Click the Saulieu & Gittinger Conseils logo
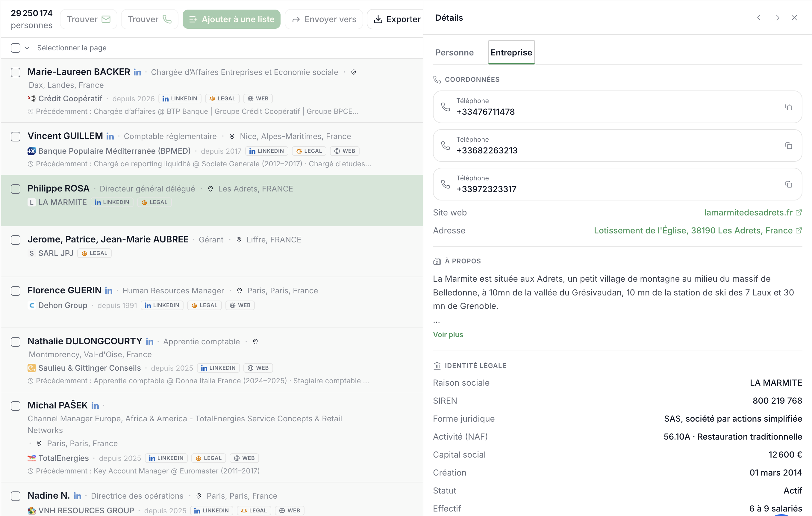The width and height of the screenshot is (812, 516). pyautogui.click(x=32, y=368)
